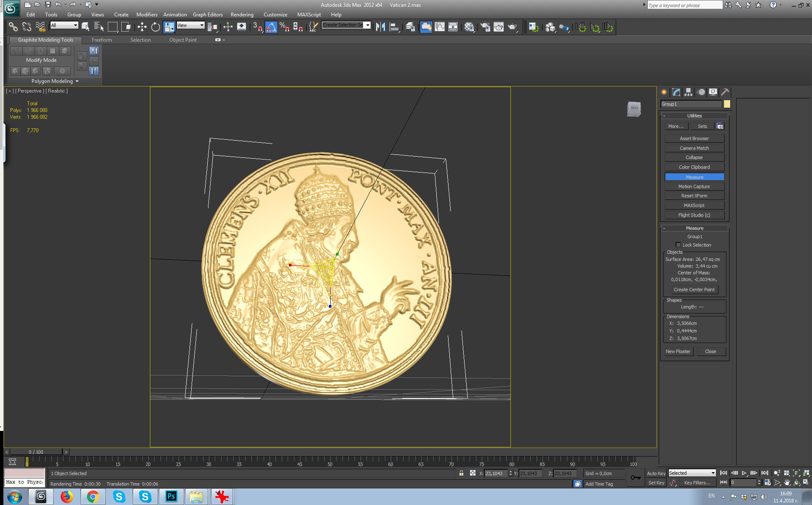Screen dimensions: 812x505
Task: Activate the Select Object arrow tool
Action: click(85, 27)
